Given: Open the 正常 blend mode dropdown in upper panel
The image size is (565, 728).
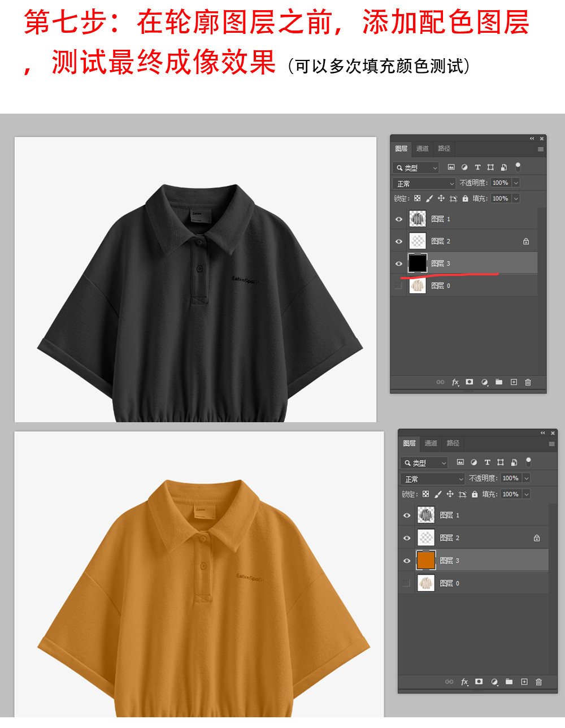Looking at the screenshot, I should (424, 183).
